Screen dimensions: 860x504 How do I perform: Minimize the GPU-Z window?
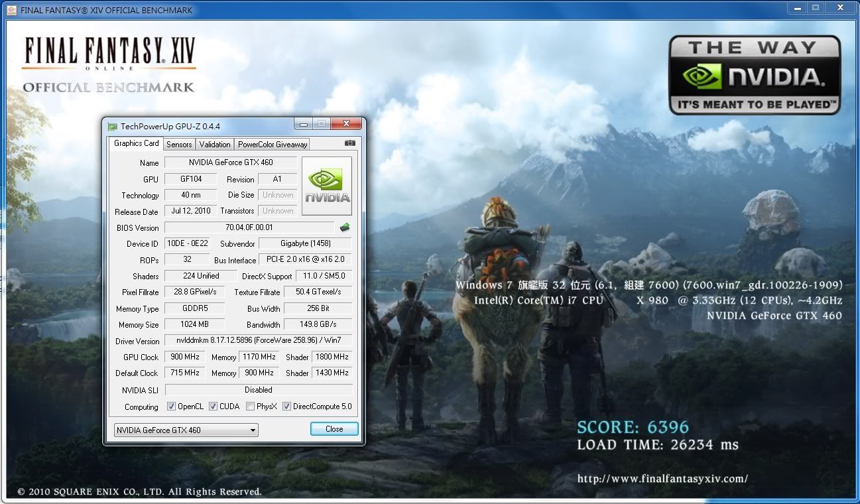[304, 124]
